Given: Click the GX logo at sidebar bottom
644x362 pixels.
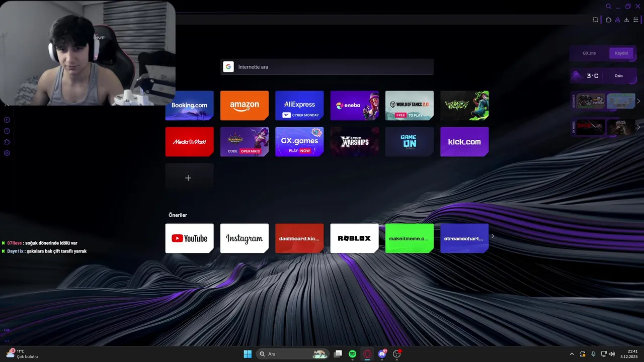Looking at the screenshot, I should click(7, 330).
